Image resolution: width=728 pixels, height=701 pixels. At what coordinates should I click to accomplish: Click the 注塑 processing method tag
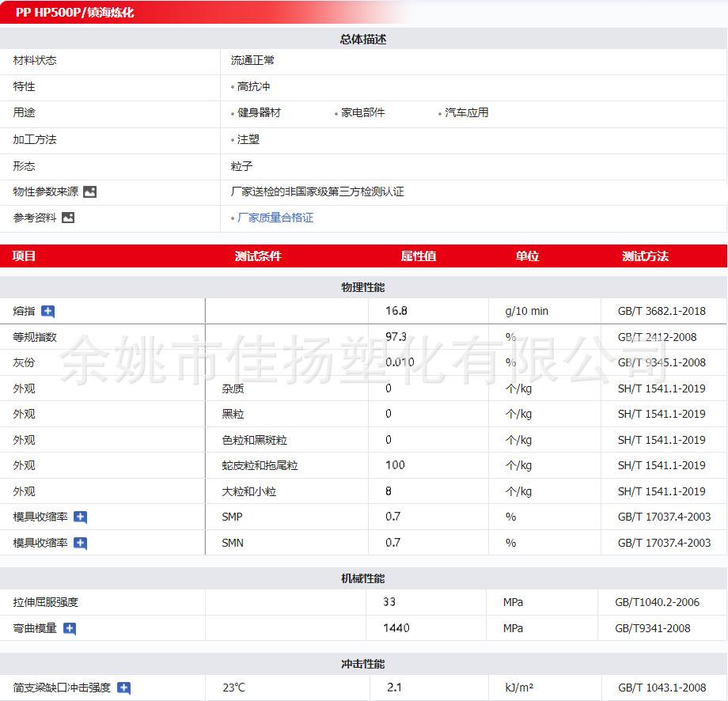[x=248, y=139]
